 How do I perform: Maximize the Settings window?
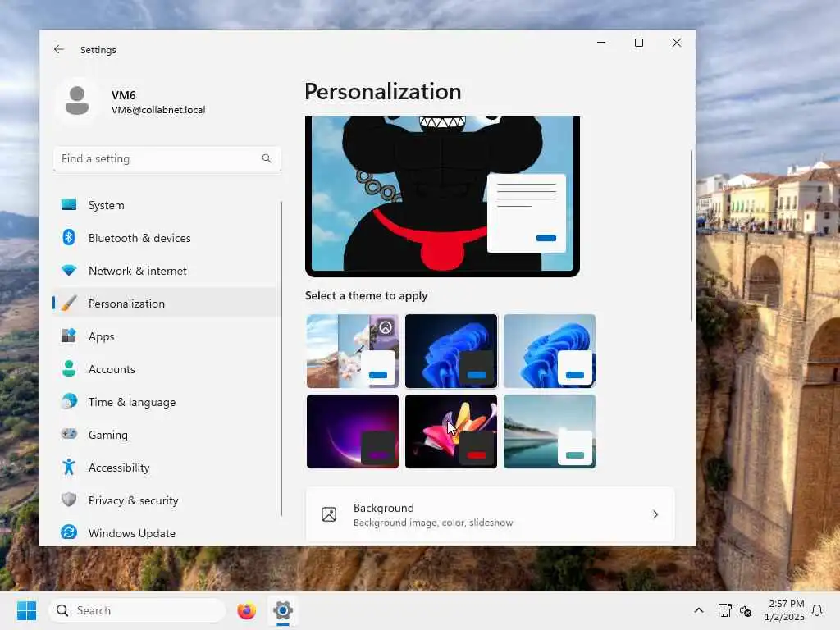click(x=638, y=43)
